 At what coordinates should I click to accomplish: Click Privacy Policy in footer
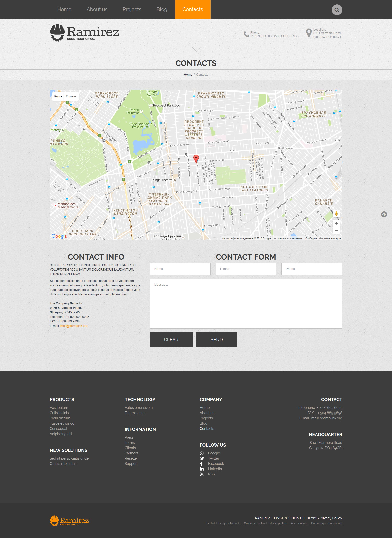click(331, 518)
